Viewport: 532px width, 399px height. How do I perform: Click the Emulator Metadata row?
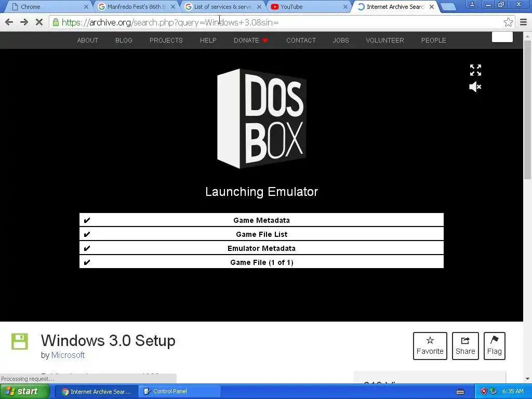[261, 248]
